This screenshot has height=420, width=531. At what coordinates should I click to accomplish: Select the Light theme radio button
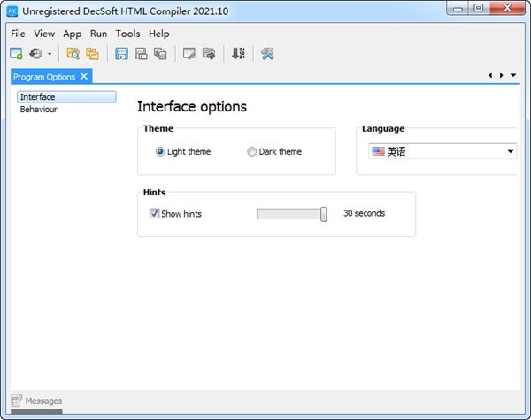(160, 151)
